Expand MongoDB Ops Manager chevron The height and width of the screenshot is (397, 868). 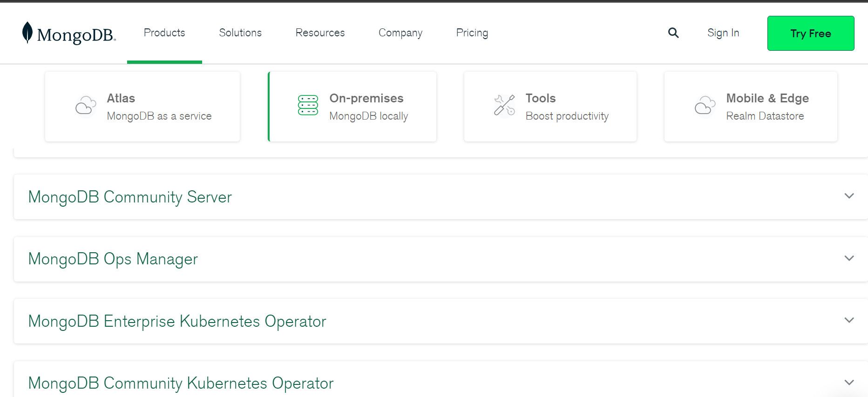(x=849, y=258)
